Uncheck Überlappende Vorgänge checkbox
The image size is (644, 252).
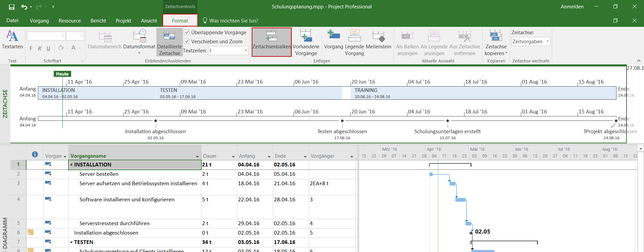coord(187,33)
